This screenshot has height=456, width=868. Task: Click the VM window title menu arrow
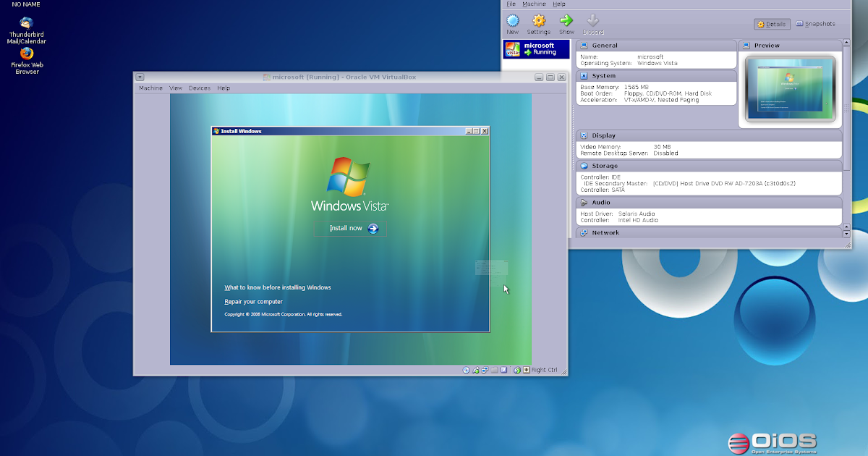point(140,77)
